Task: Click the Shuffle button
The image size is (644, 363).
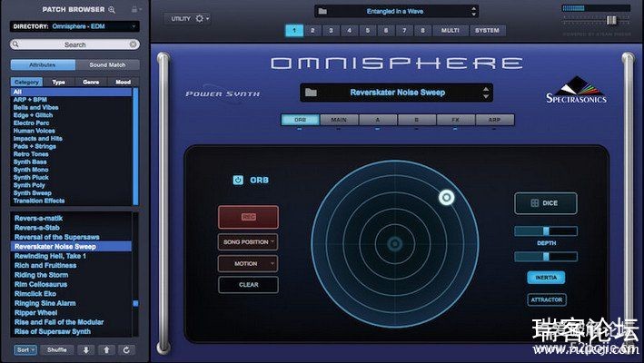Action: click(x=57, y=350)
